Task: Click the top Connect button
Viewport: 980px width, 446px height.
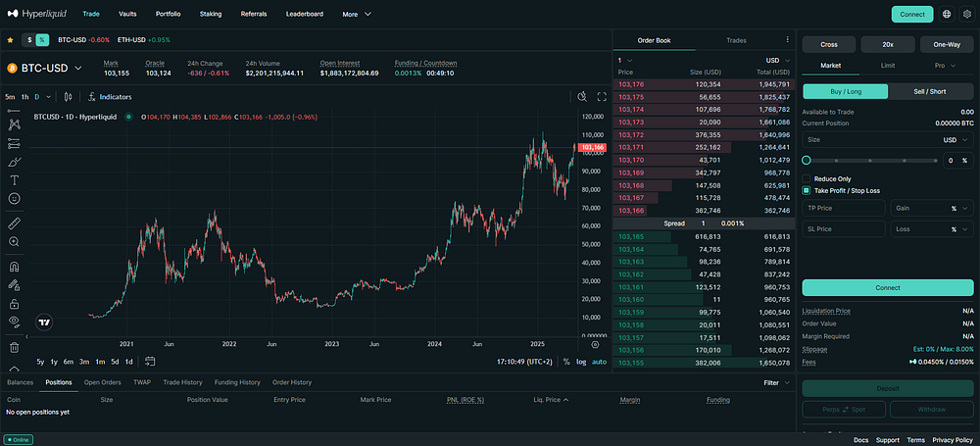Action: (911, 14)
